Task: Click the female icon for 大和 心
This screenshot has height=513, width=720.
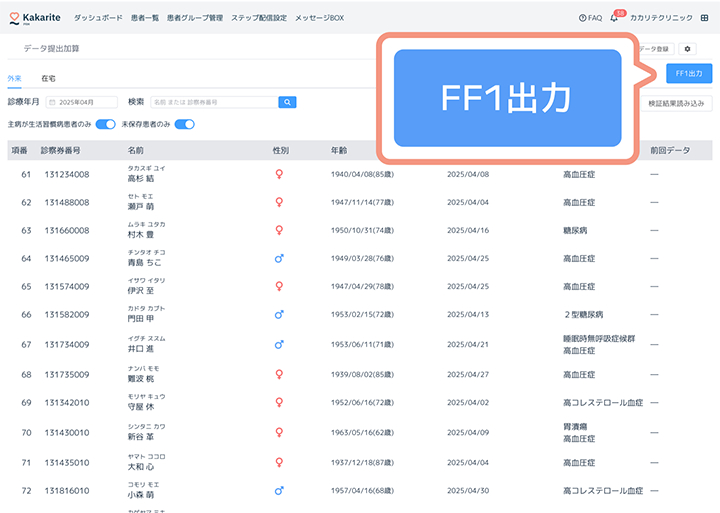Action: coord(279,462)
